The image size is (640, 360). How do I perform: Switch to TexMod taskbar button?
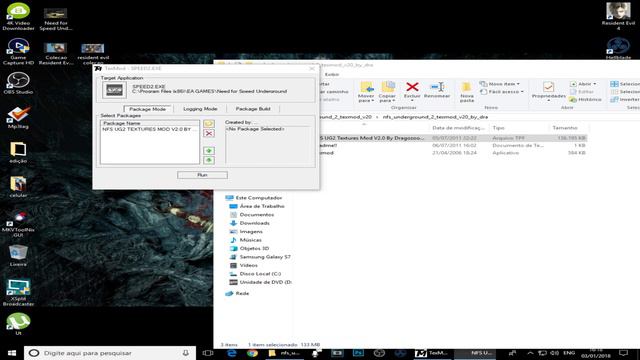coord(432,353)
